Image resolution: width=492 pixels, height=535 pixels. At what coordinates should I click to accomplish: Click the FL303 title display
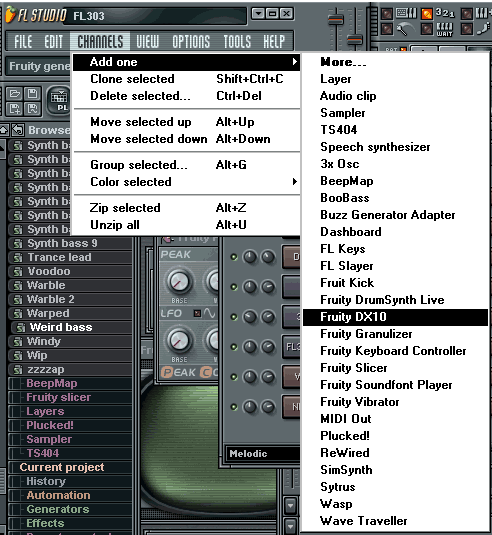pos(155,16)
